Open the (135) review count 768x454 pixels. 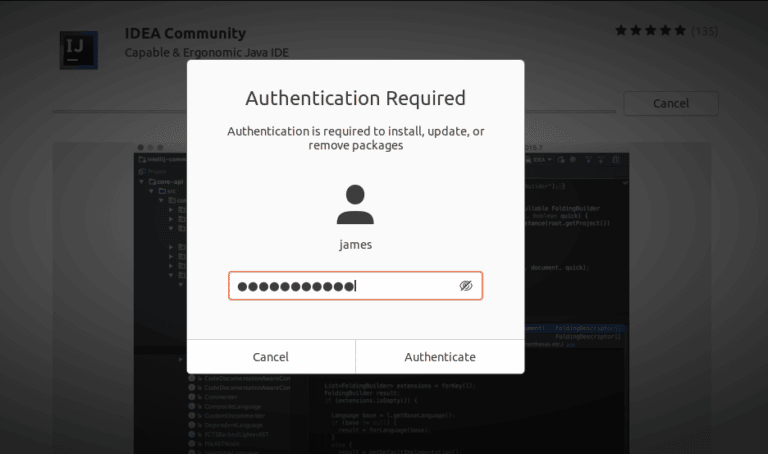coord(705,31)
